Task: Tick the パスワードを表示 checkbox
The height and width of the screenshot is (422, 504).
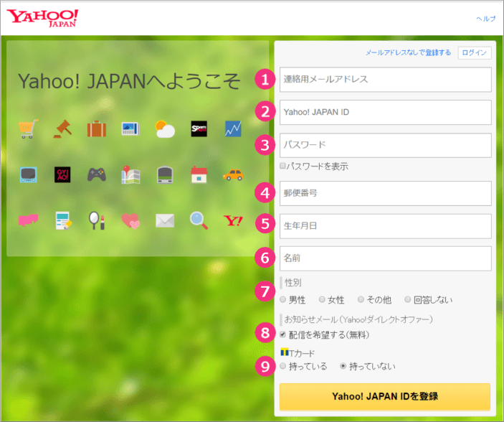Action: point(282,166)
